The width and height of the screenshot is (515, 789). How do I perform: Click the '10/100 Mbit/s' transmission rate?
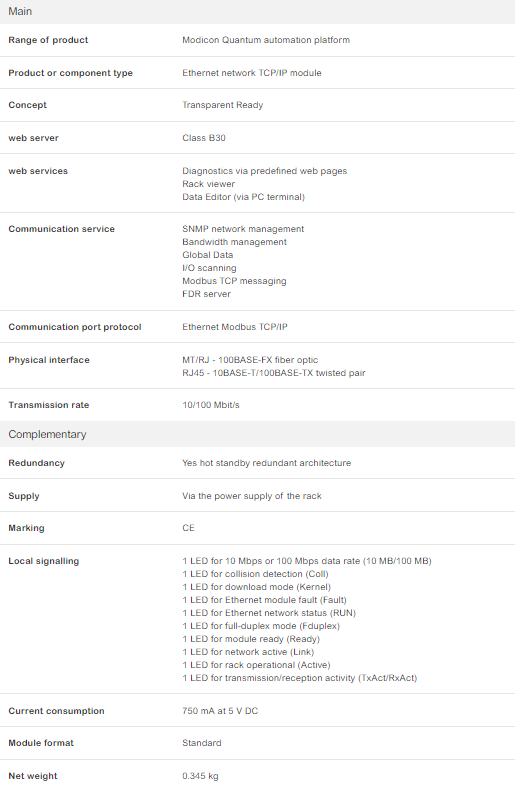tap(211, 405)
